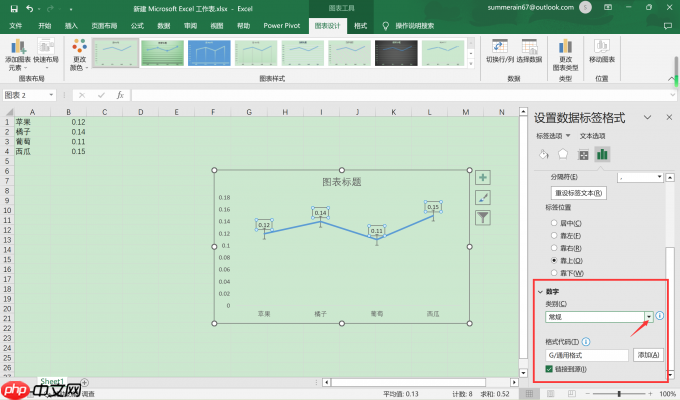Click the Save icon in title bar
This screenshot has width=680, height=400.
[14, 9]
